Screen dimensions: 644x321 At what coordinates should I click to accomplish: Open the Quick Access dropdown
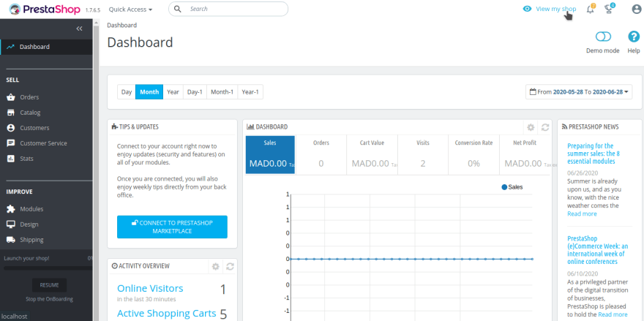click(x=130, y=10)
